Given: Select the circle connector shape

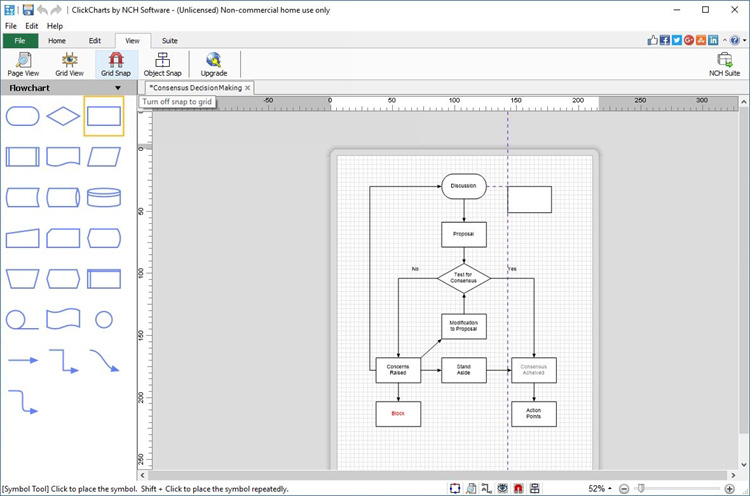Looking at the screenshot, I should pyautogui.click(x=104, y=319).
